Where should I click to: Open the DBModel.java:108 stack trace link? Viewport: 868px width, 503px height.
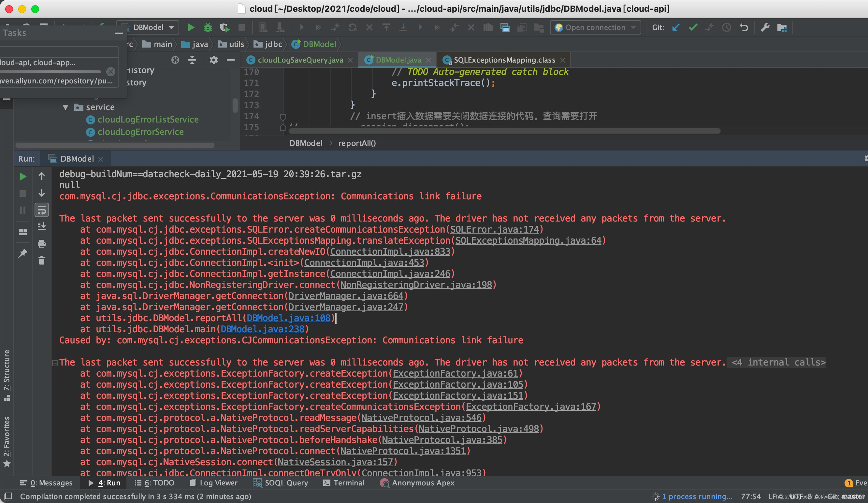click(x=288, y=318)
